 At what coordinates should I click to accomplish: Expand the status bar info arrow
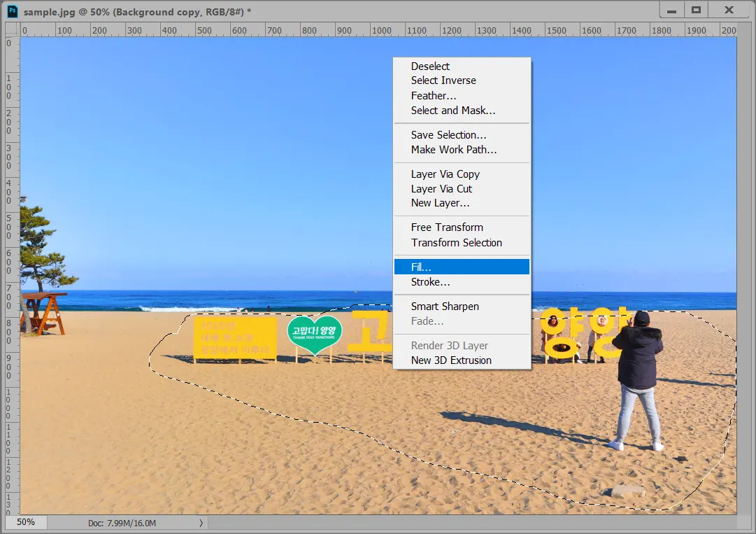click(201, 523)
